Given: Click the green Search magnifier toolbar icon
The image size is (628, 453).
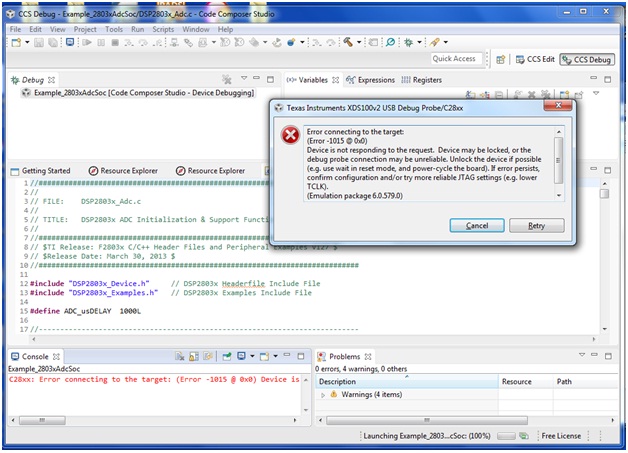Looking at the screenshot, I should pos(390,42).
